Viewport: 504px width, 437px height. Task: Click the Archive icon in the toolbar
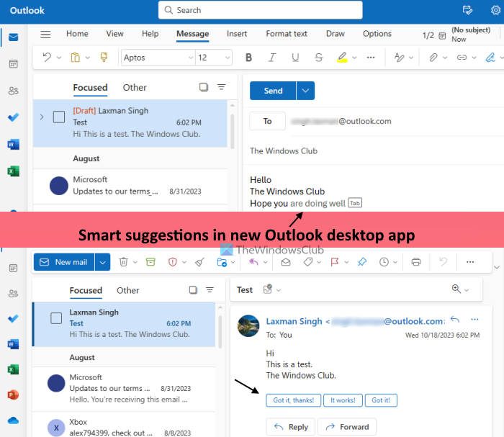coord(150,262)
